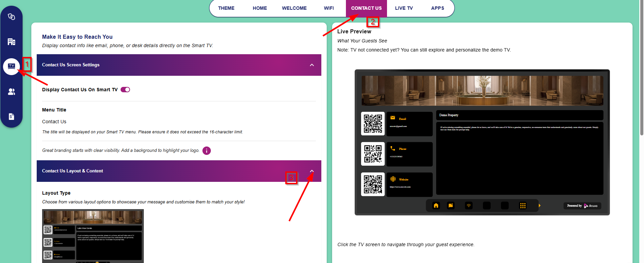Image resolution: width=644 pixels, height=263 pixels.
Task: Click the linked-circles logo icon in sidebar
Action: [11, 17]
